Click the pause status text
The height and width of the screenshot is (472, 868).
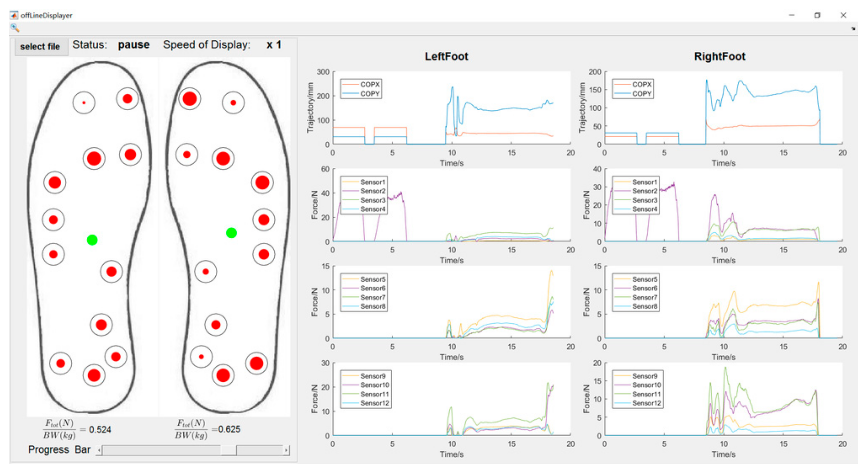(133, 45)
